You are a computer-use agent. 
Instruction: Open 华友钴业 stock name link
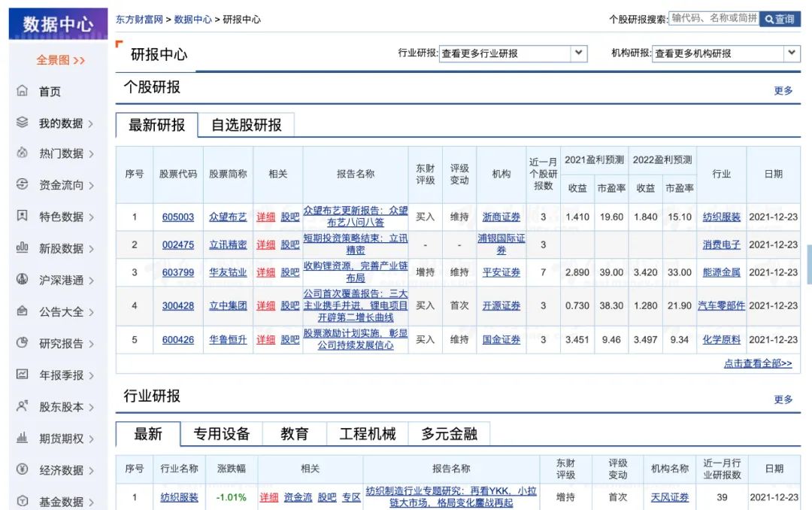pyautogui.click(x=228, y=272)
